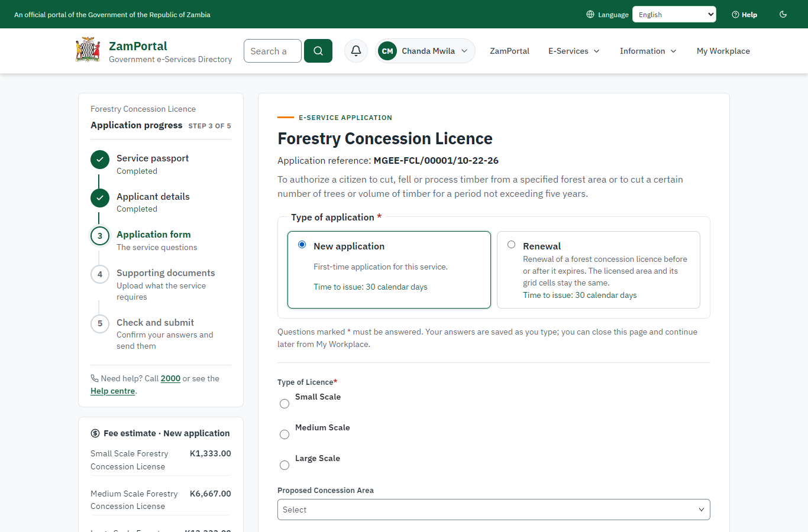Click the Help button in top bar

pos(745,15)
